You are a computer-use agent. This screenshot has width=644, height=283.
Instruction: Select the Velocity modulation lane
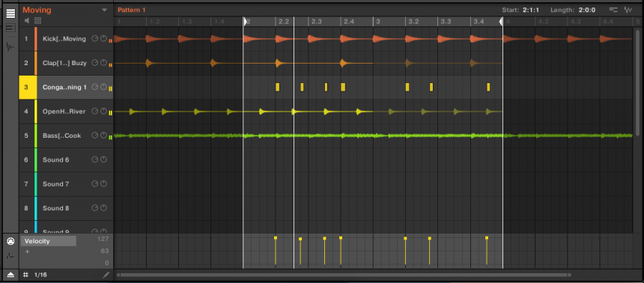click(49, 241)
